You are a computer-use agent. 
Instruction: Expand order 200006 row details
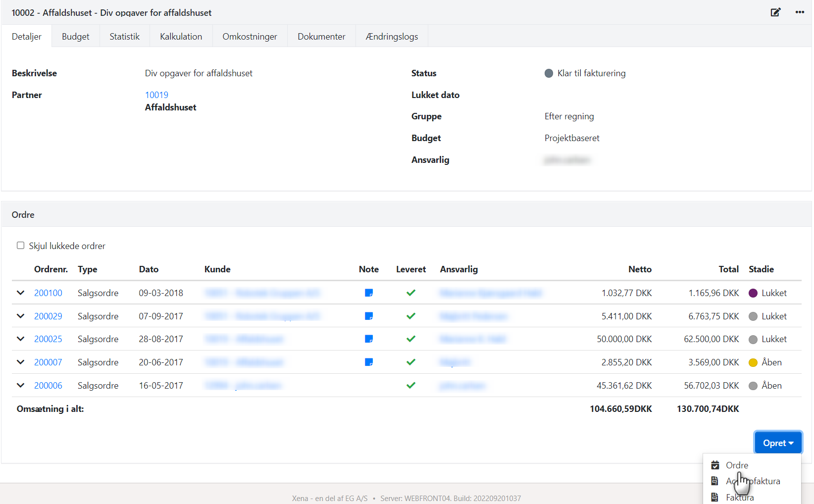pos(21,386)
